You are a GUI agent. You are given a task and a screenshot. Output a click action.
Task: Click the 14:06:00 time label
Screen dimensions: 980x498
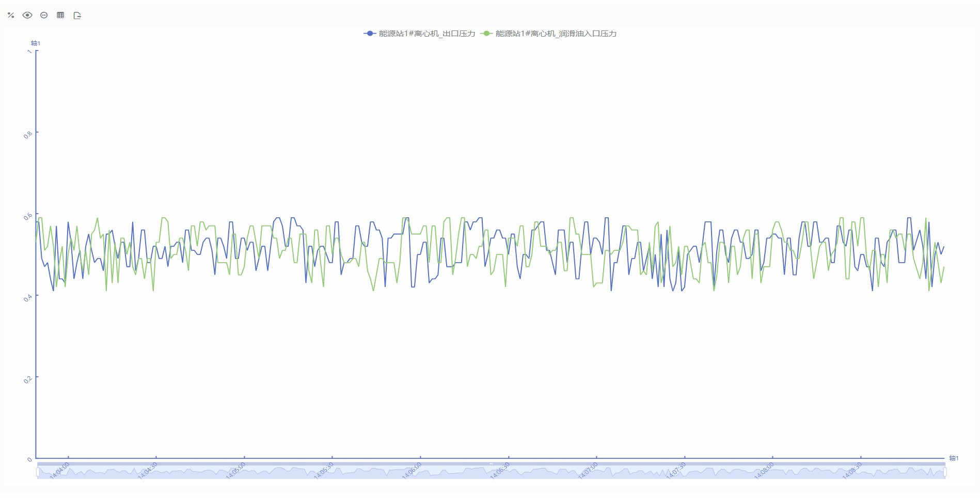click(412, 470)
